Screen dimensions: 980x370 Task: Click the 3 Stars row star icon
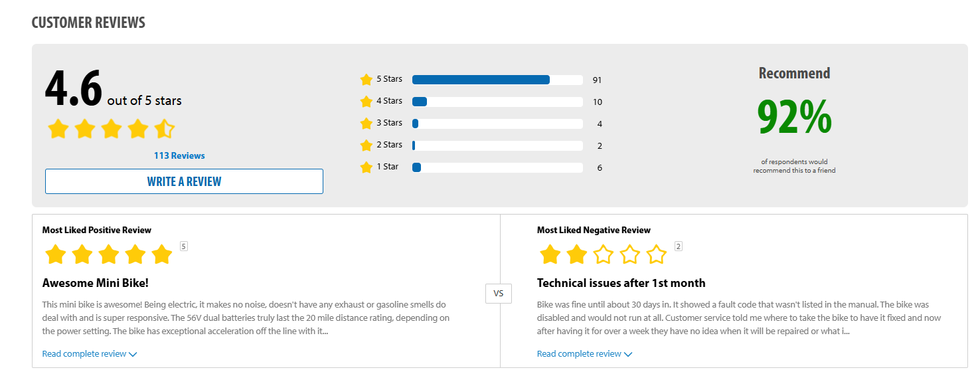[366, 124]
